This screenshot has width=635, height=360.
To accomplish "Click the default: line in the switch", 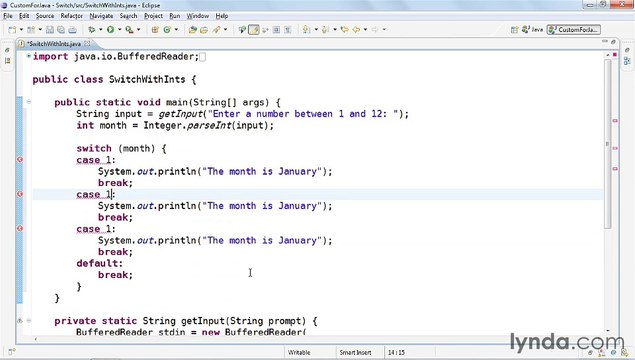I will (x=100, y=263).
